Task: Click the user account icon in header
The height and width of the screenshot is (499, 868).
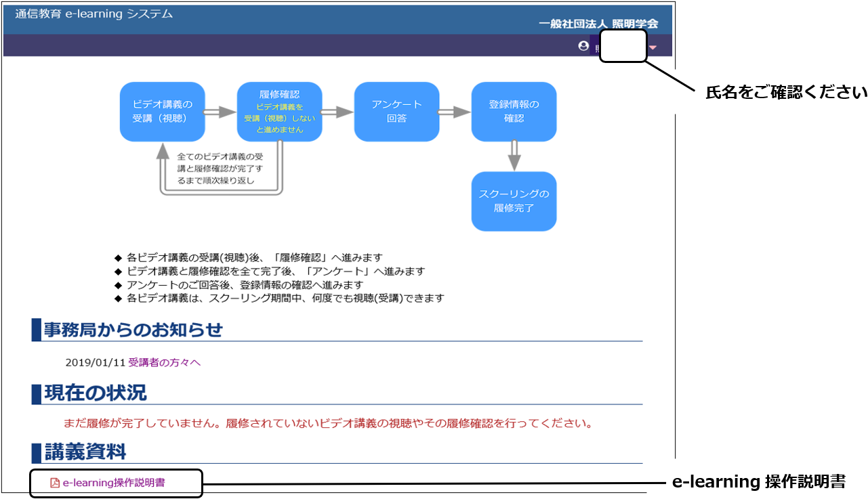Action: coord(583,46)
